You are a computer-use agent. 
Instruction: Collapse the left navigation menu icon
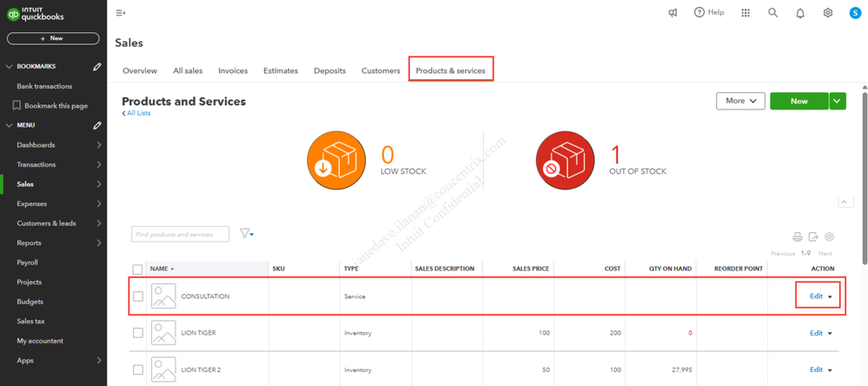[x=120, y=13]
